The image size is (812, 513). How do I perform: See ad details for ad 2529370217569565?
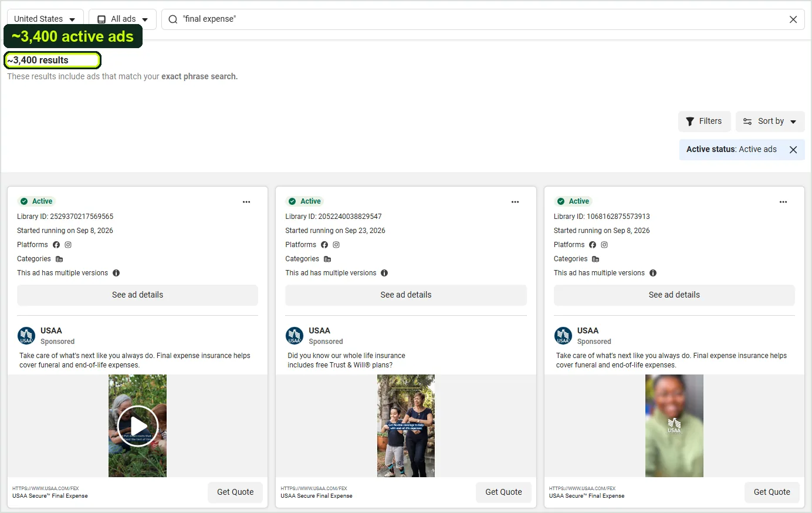(137, 295)
